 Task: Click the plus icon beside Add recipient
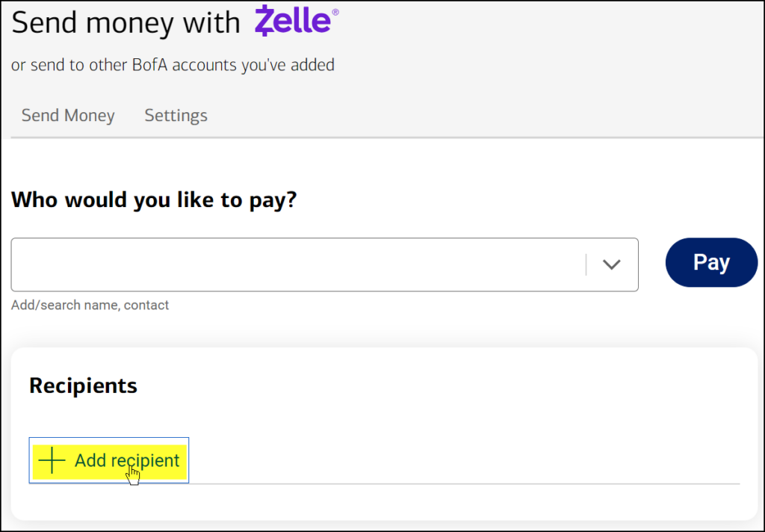tap(52, 460)
